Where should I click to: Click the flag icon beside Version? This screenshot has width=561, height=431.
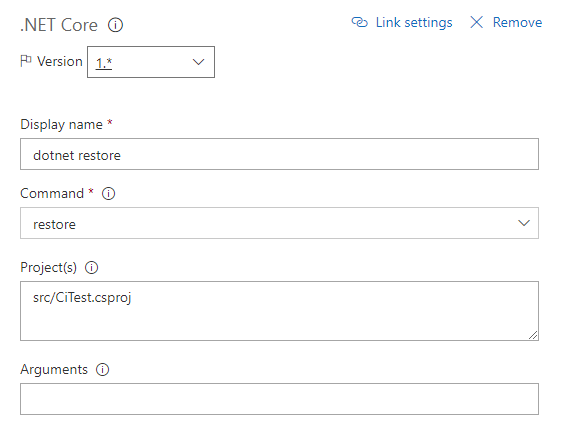[26, 61]
